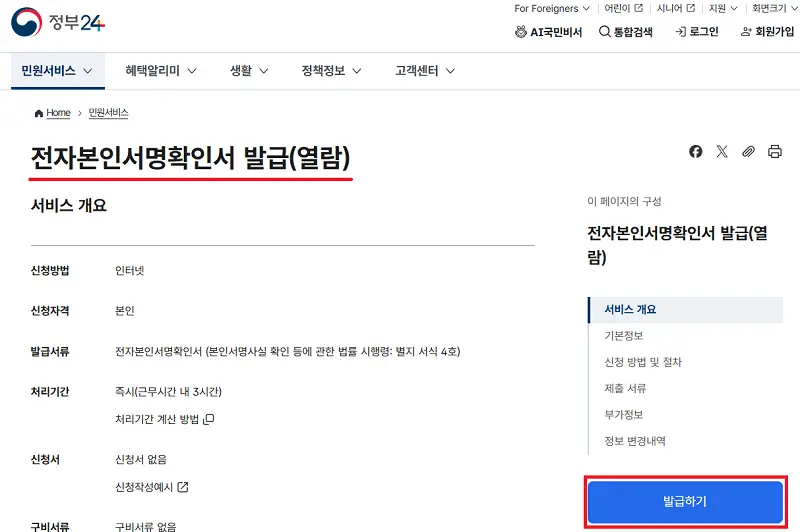
Task: Open 신청작성예시 external link
Action: point(152,487)
